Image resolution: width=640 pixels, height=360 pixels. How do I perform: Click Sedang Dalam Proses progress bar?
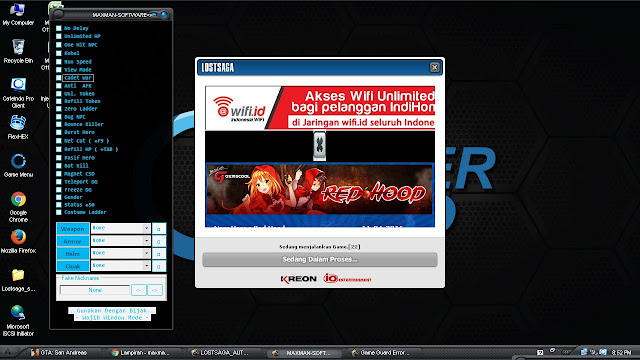click(320, 259)
